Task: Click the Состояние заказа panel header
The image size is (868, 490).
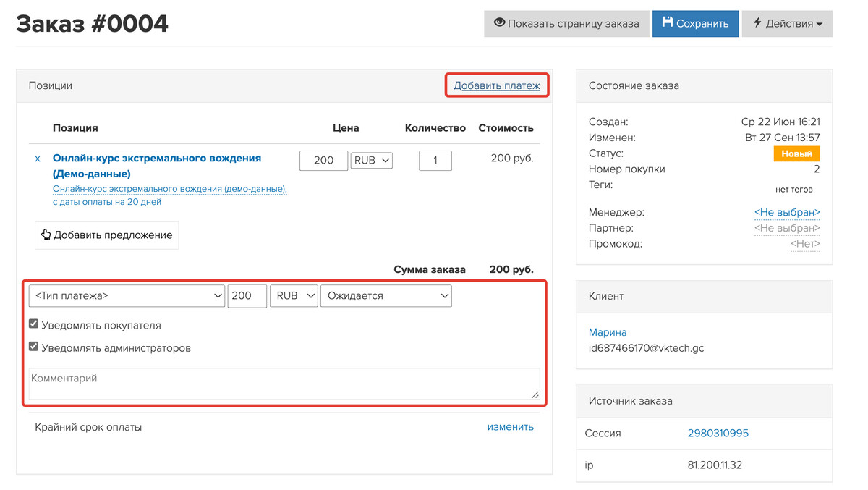Action: (x=704, y=85)
